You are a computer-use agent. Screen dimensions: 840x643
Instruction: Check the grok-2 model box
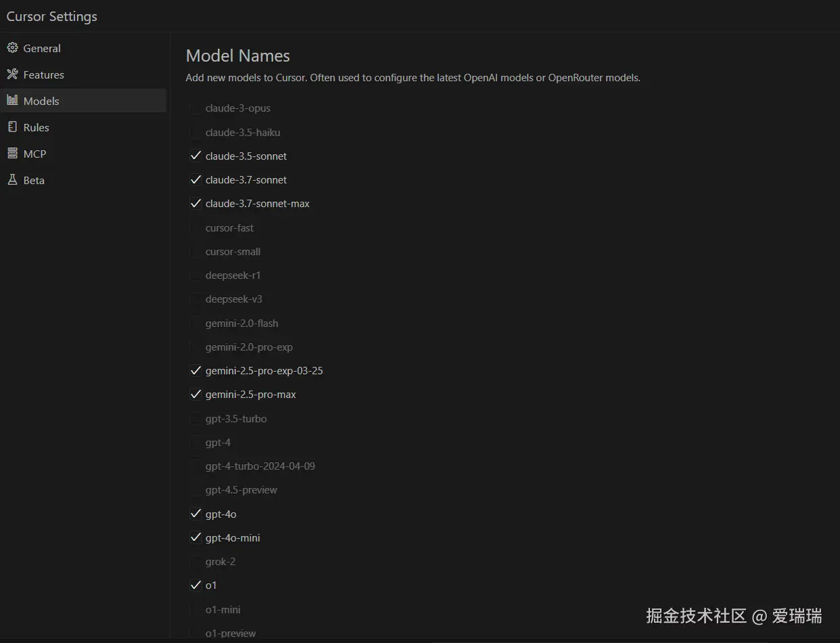[196, 562]
